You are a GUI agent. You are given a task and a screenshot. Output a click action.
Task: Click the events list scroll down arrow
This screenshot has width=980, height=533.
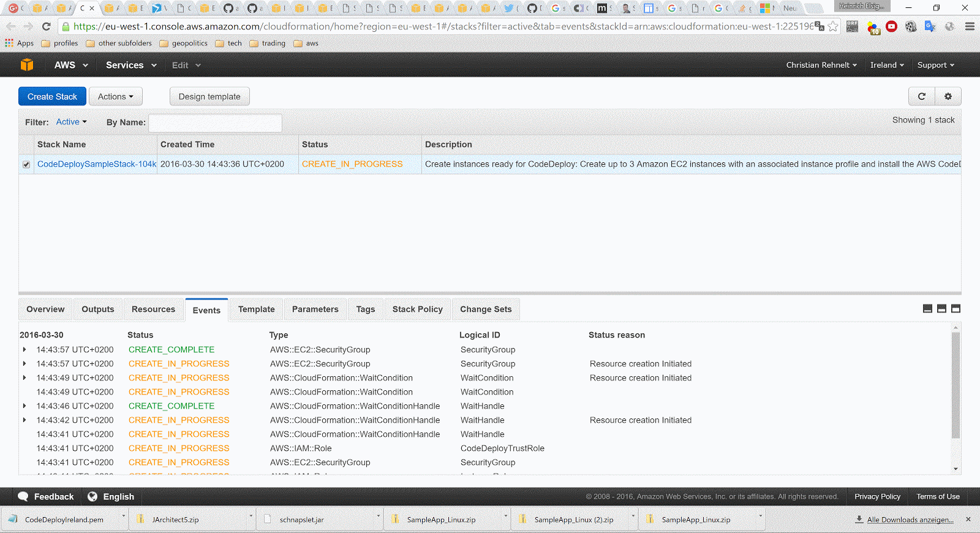tap(956, 469)
